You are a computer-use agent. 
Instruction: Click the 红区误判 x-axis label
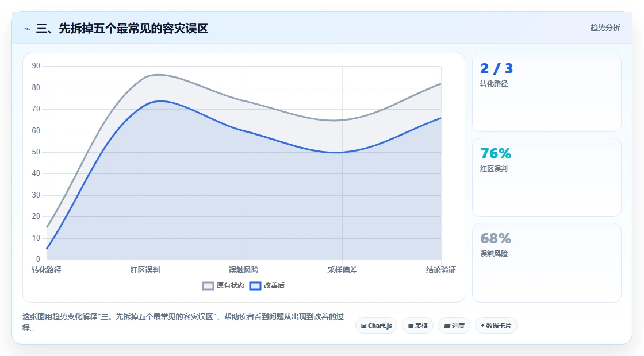[x=145, y=270]
